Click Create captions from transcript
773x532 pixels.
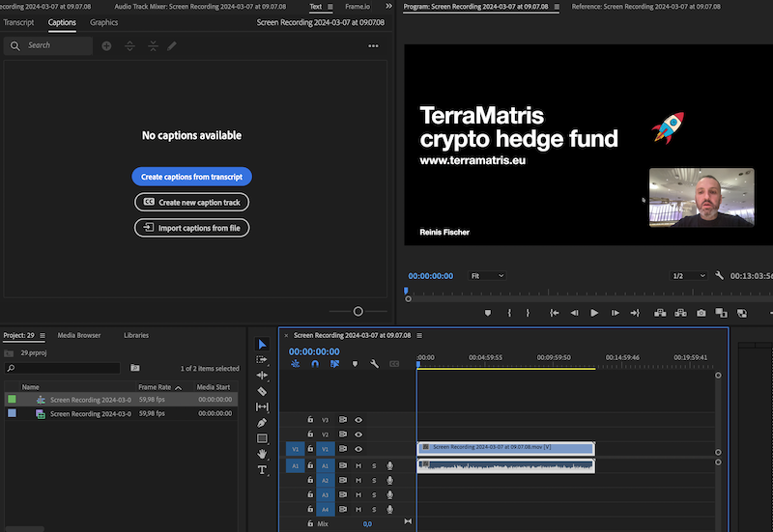coord(191,177)
